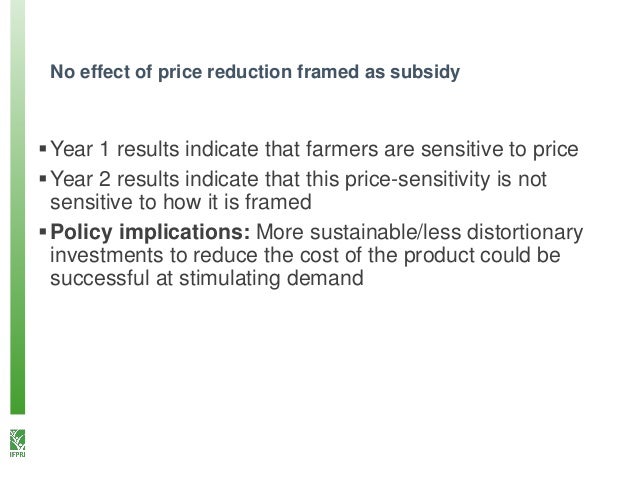Click the bullet marker before Policy implications
This screenshot has height=479, width=638.
[41, 232]
